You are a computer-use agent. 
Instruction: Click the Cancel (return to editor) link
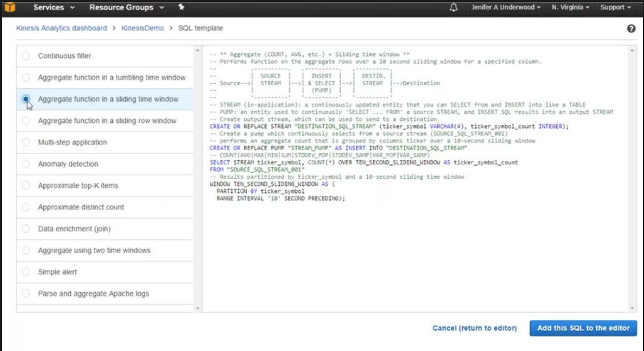click(475, 328)
